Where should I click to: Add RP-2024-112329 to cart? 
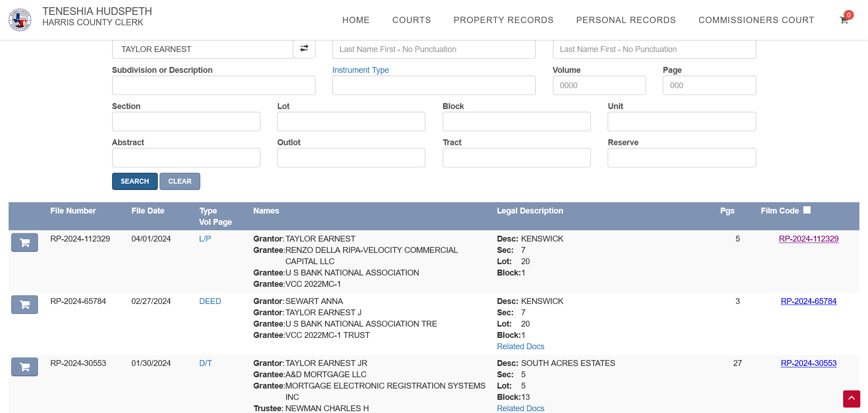click(x=24, y=242)
